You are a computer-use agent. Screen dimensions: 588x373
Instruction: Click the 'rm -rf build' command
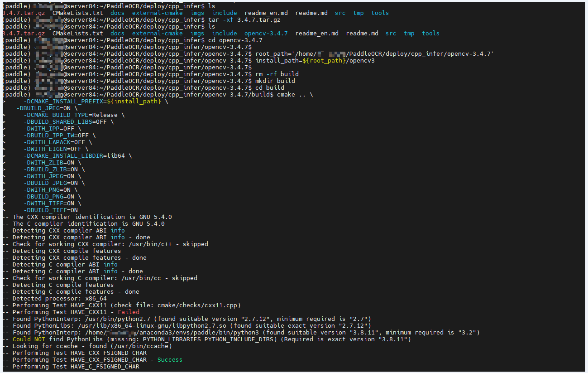[x=277, y=74]
